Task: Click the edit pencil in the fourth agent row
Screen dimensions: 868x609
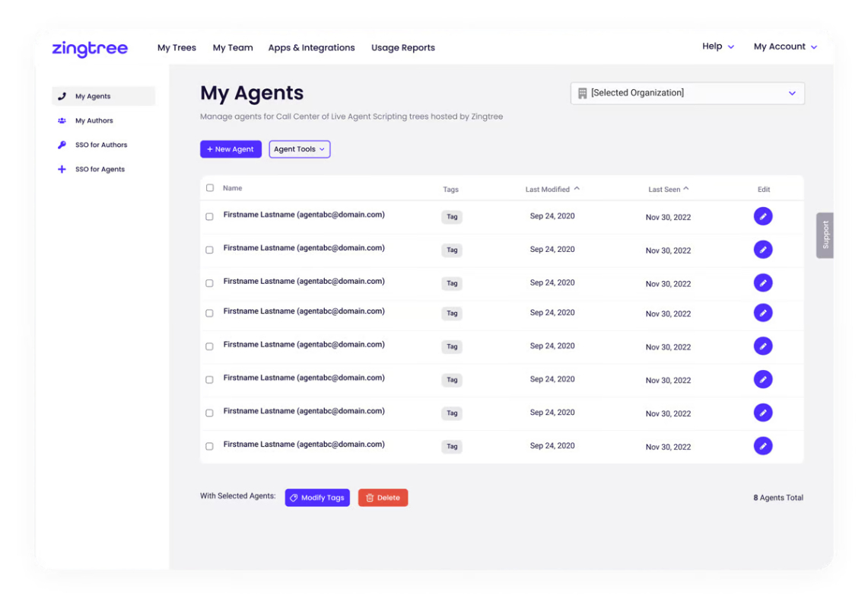Action: pos(763,313)
